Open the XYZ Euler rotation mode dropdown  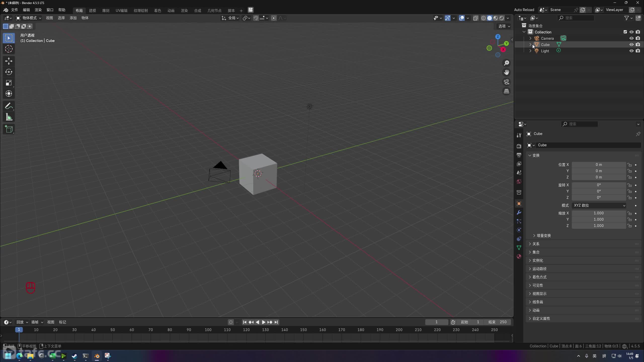click(599, 205)
